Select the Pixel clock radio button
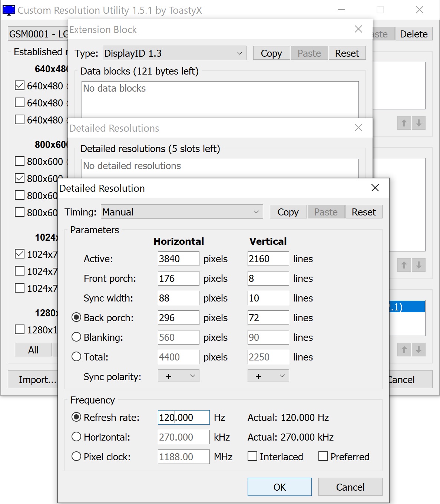 click(76, 457)
